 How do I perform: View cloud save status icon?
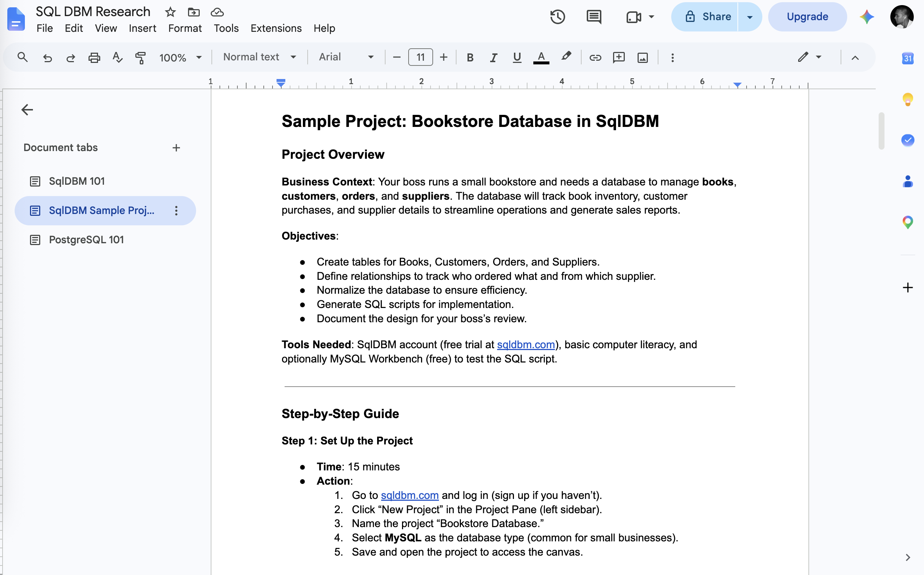pos(217,12)
